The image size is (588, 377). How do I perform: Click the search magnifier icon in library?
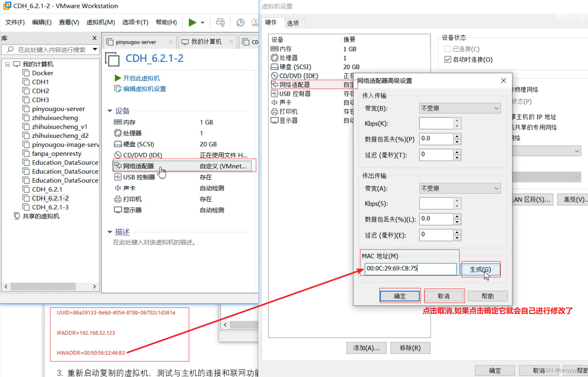(x=10, y=49)
